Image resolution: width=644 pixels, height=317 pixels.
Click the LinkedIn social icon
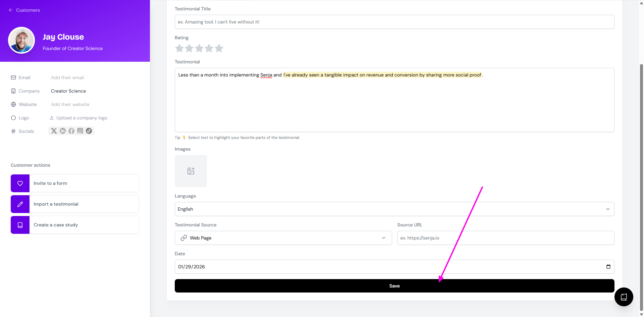(63, 131)
